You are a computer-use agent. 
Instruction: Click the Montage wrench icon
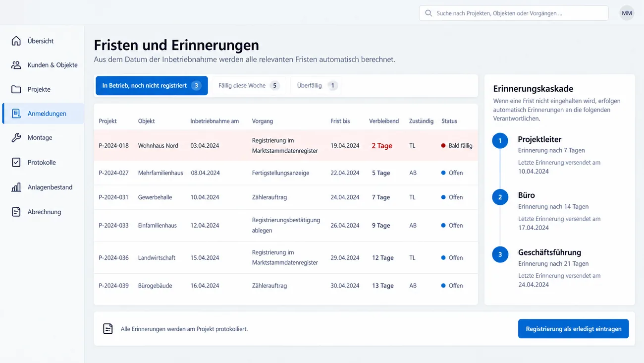point(16,137)
